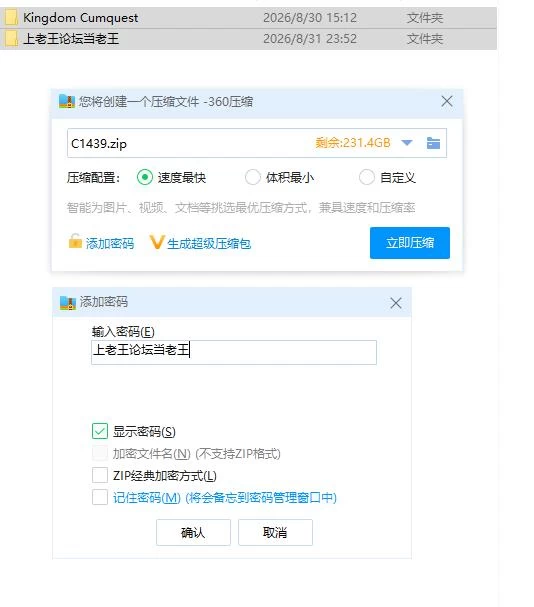The height and width of the screenshot is (607, 534).
Task: Select the Kingdom Cumquest folder name
Action: tap(81, 18)
